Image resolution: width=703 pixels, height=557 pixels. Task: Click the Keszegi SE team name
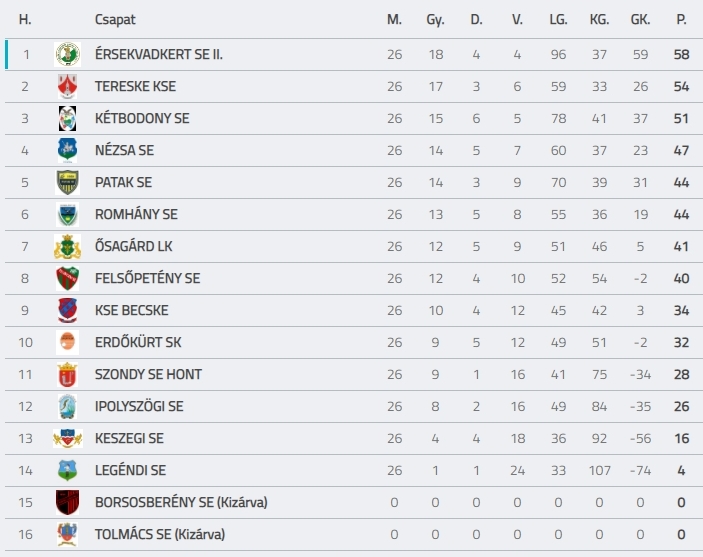(x=129, y=438)
